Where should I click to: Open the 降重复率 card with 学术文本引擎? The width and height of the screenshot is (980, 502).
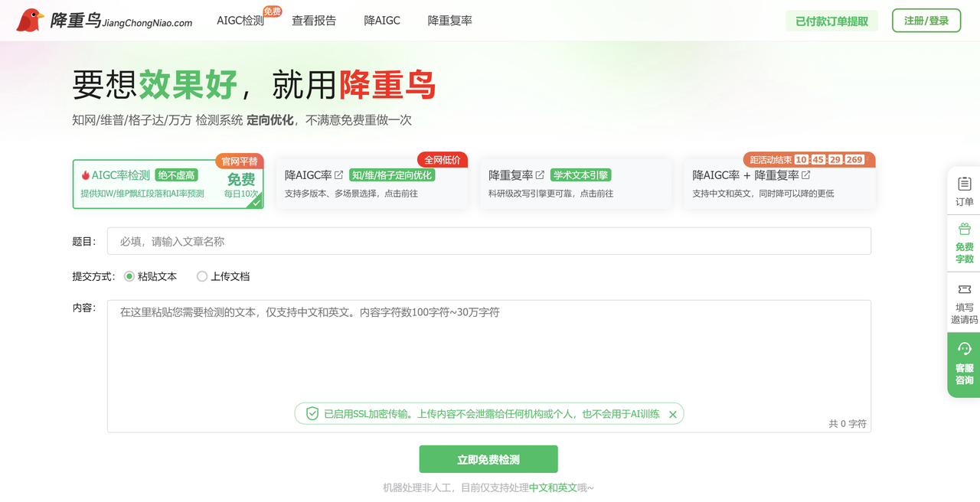pos(576,184)
